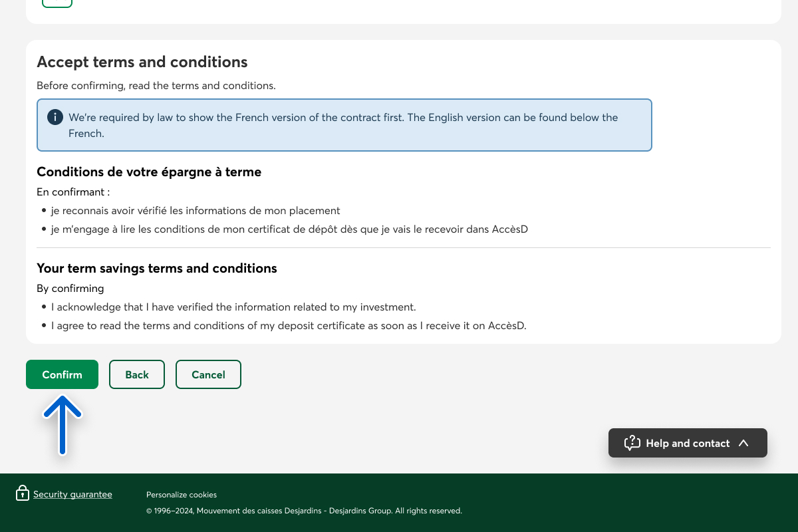Click the green Confirm button

tap(62, 374)
